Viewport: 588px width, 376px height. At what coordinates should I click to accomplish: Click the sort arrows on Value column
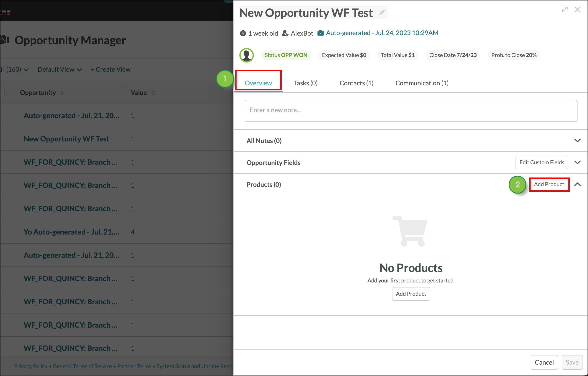pos(153,93)
